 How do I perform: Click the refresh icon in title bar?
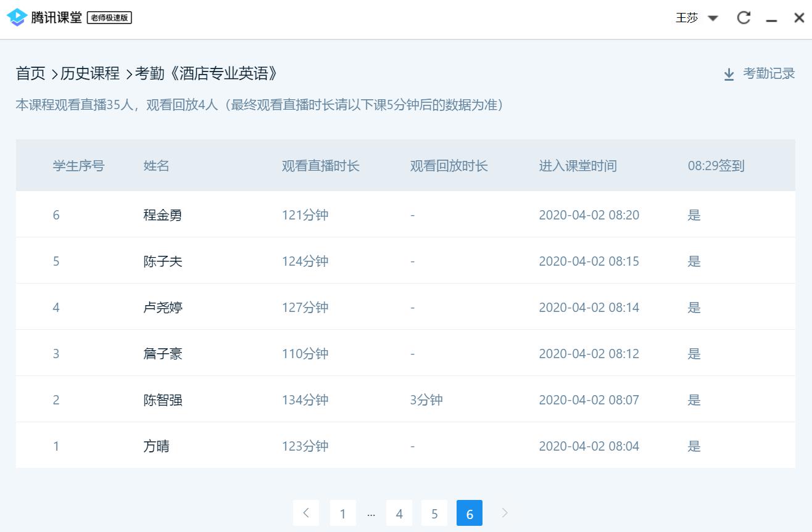point(744,18)
